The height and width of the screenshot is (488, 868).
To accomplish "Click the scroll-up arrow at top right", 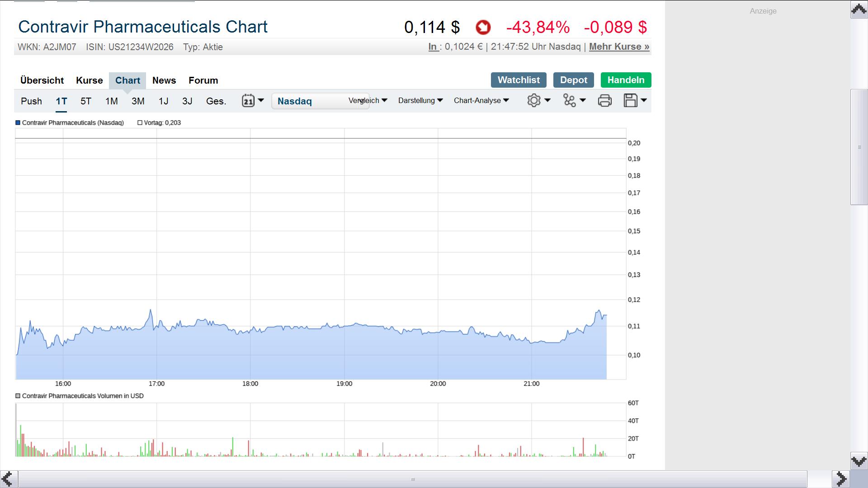I will [859, 9].
